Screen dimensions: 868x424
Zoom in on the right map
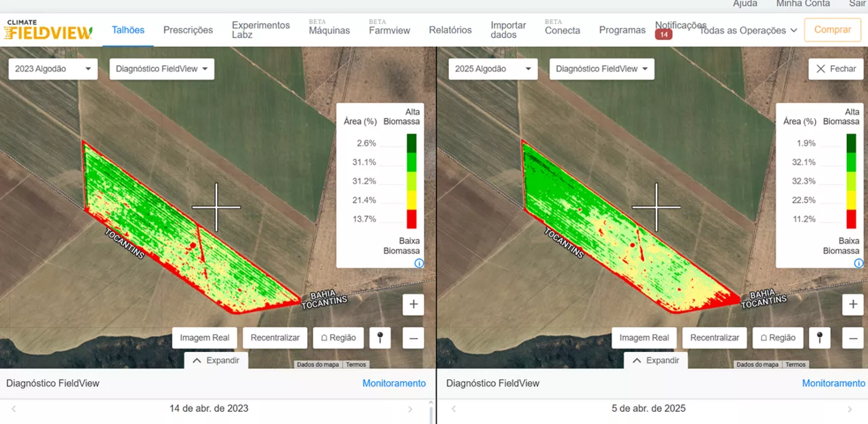[853, 305]
